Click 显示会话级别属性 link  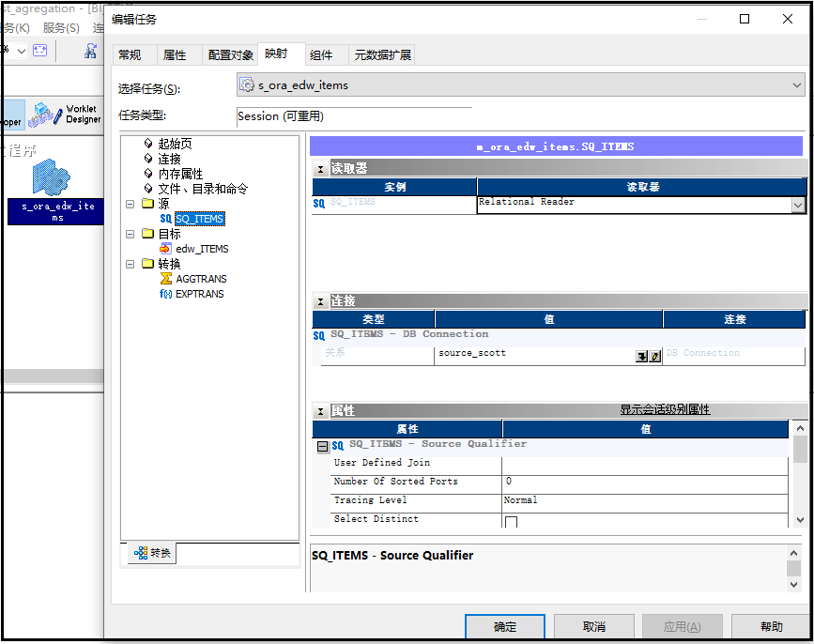[665, 409]
